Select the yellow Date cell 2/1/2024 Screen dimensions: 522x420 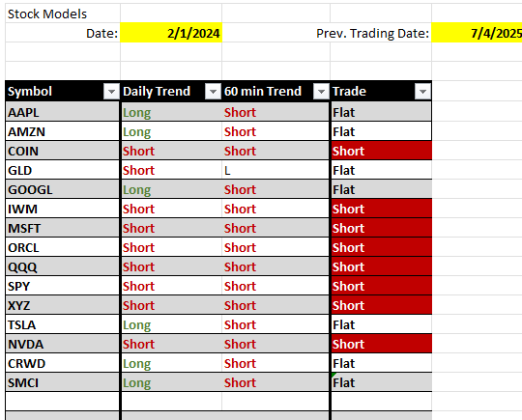[x=171, y=33]
